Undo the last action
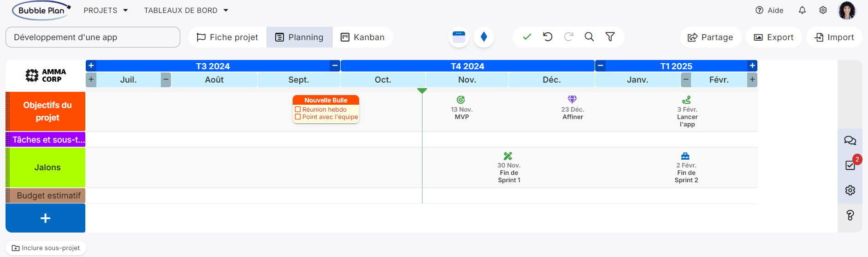868x257 pixels. [548, 37]
